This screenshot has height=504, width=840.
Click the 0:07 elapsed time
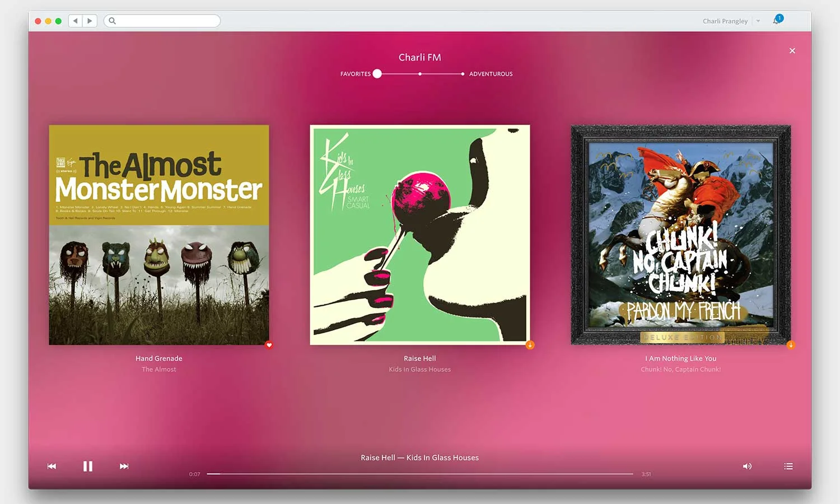point(194,474)
